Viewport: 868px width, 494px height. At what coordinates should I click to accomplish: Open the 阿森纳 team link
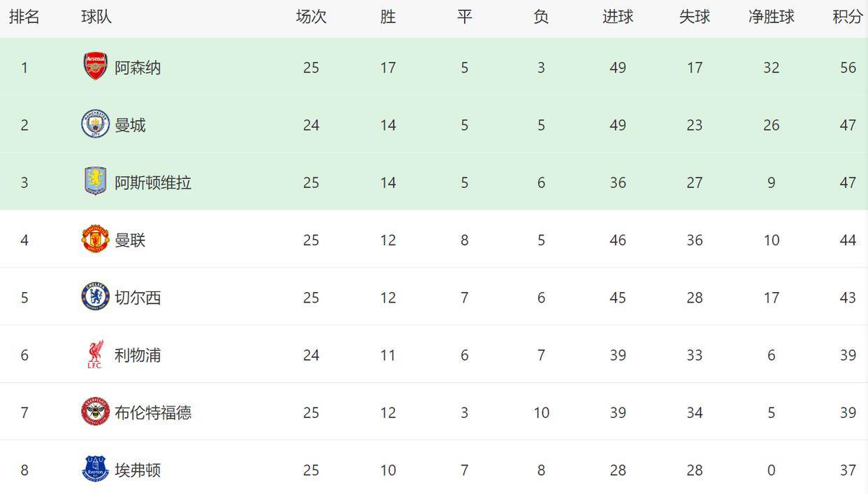click(x=138, y=68)
